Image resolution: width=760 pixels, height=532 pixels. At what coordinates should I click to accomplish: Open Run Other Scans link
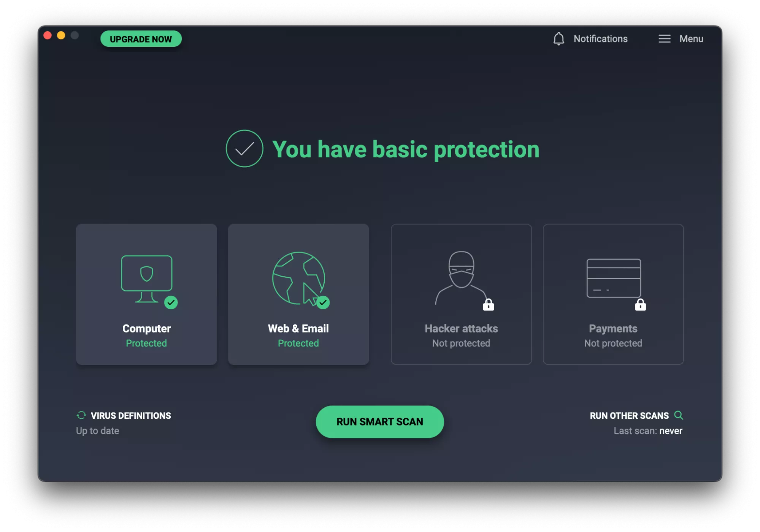(629, 416)
